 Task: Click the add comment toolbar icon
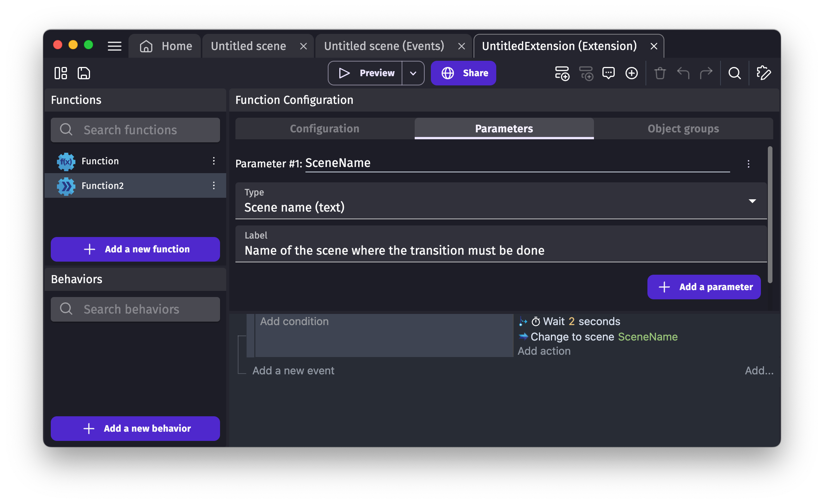click(x=608, y=73)
